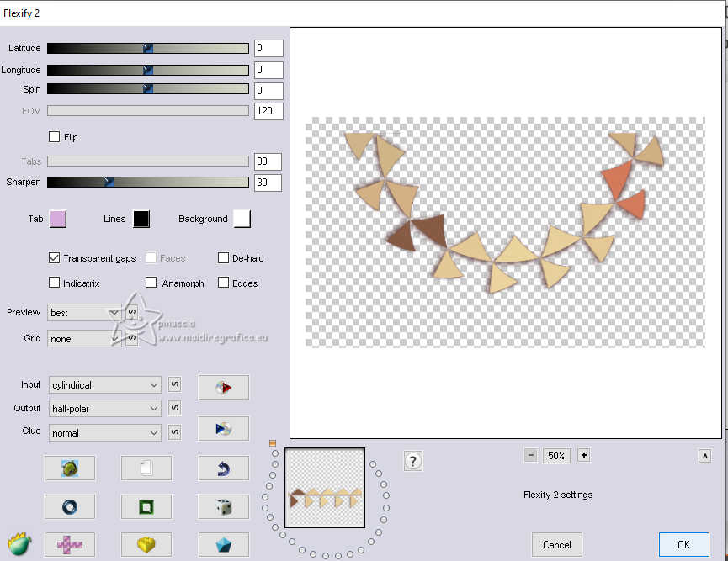Image resolution: width=728 pixels, height=561 pixels.
Task: Click the green square frame icon button
Action: click(x=146, y=506)
